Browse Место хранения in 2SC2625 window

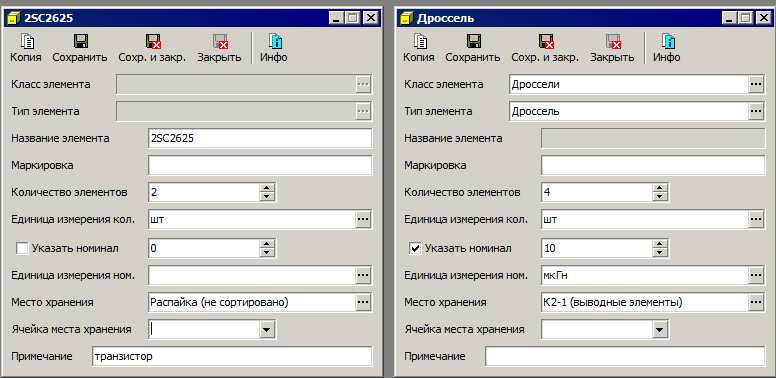coord(363,302)
